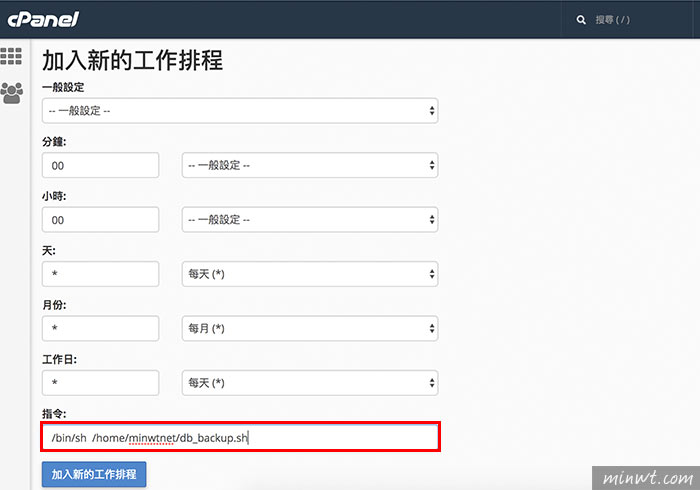This screenshot has width=700, height=490.
Task: Click the cPanel logo
Action: 43,19
